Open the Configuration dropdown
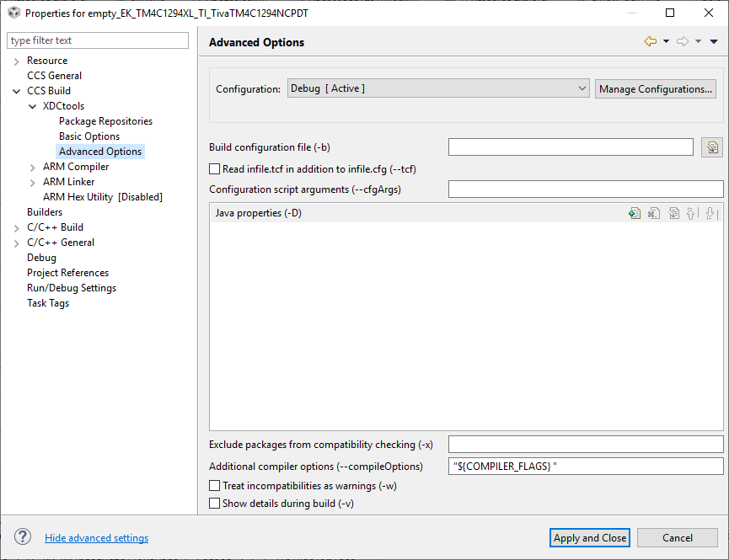The height and width of the screenshot is (560, 729). 437,88
